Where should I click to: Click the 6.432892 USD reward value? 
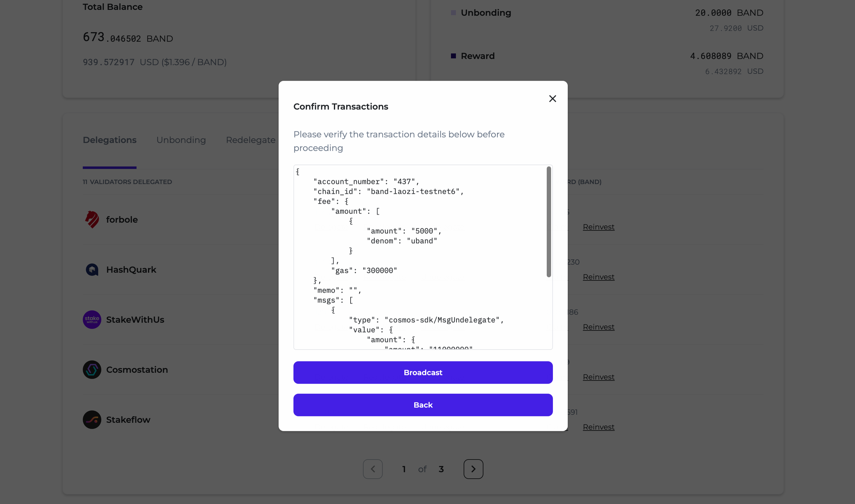tap(734, 71)
